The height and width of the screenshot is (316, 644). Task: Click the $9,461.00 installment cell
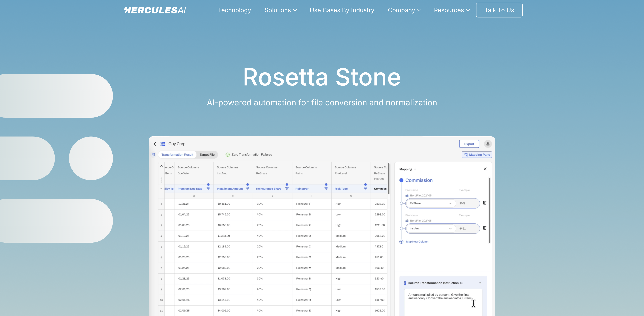(233, 204)
